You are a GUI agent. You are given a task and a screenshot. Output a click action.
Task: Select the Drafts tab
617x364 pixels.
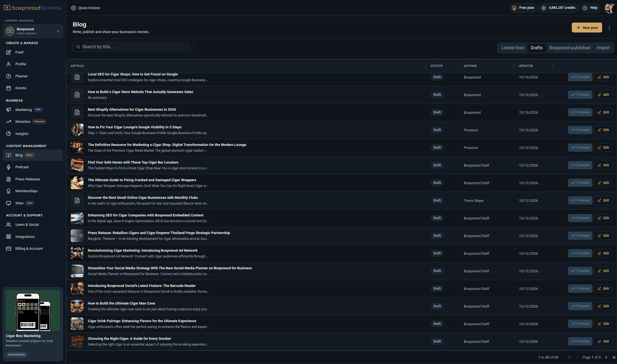tap(537, 48)
